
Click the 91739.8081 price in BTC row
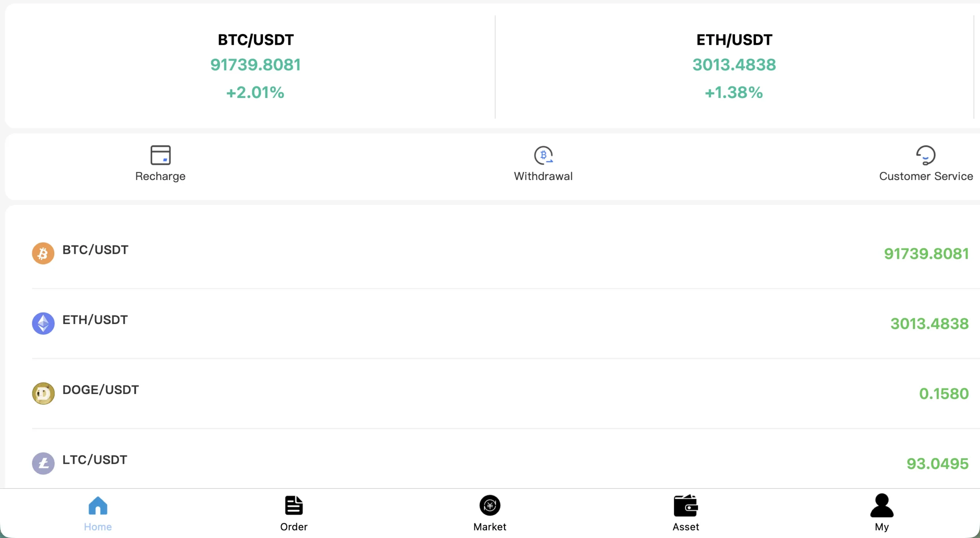(926, 254)
